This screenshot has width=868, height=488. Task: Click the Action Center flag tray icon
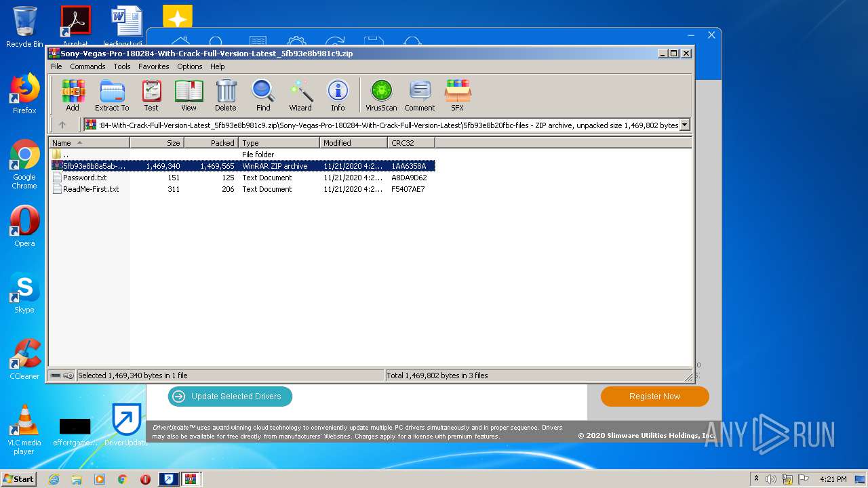(802, 479)
